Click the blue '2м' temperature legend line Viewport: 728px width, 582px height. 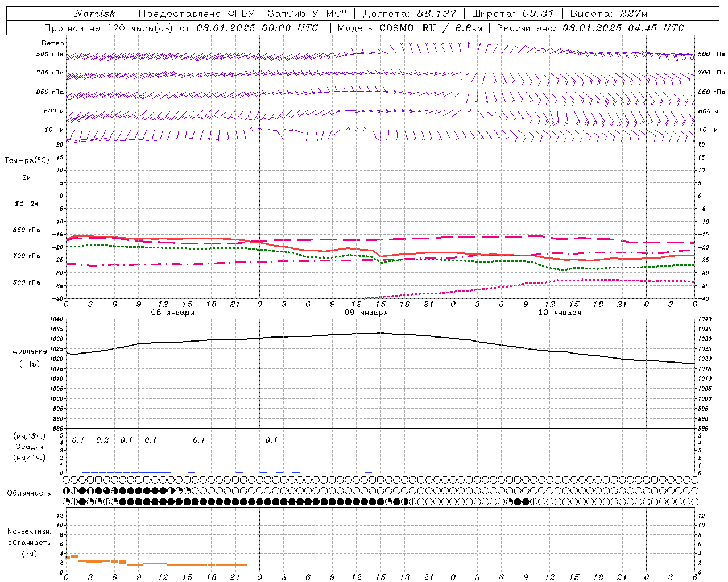pos(26,184)
